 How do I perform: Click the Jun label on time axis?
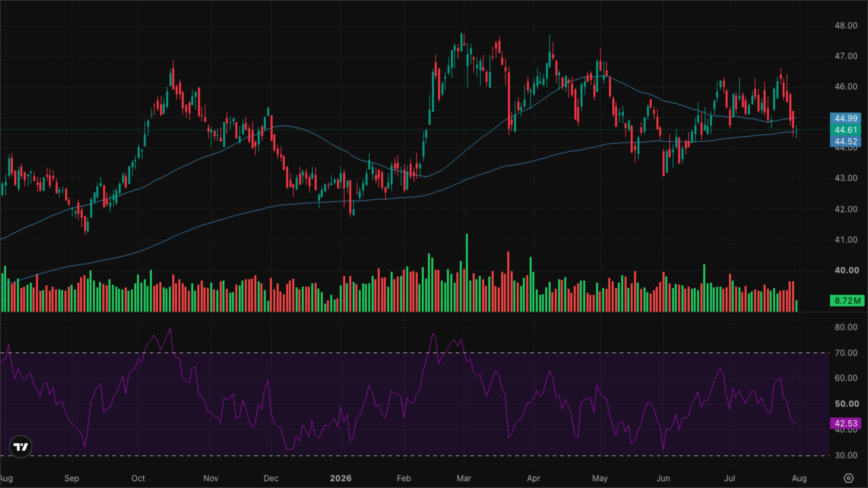point(663,478)
